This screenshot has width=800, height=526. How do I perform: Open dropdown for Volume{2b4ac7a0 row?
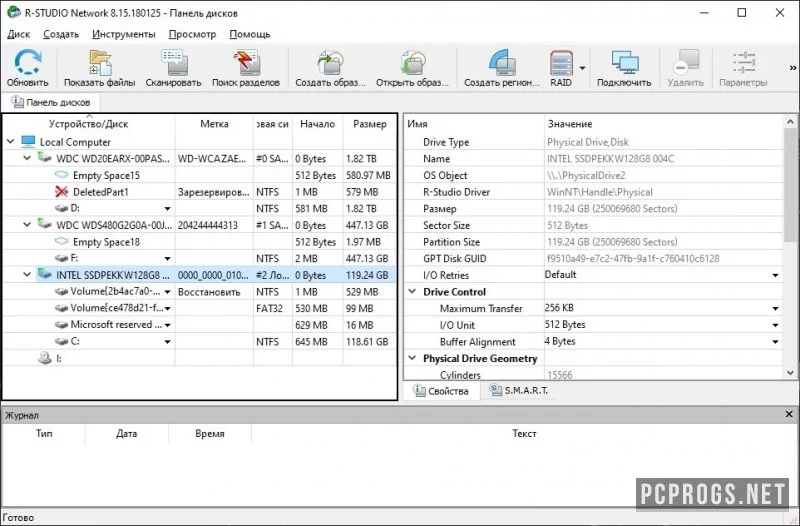[x=167, y=292]
